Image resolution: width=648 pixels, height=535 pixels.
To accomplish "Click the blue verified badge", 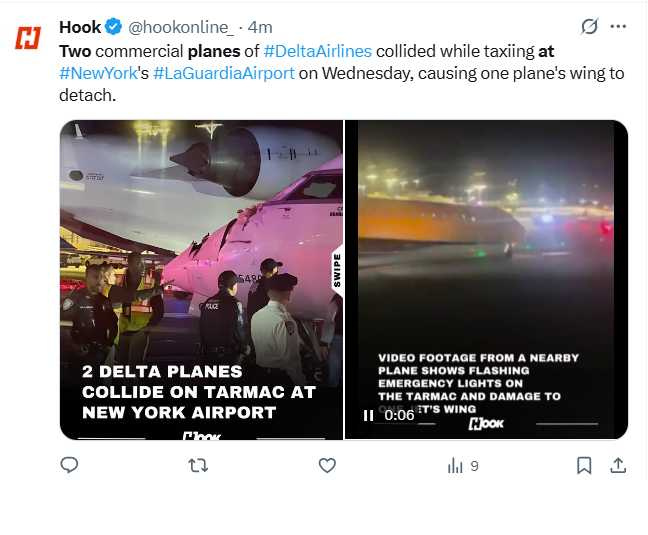I will [115, 27].
